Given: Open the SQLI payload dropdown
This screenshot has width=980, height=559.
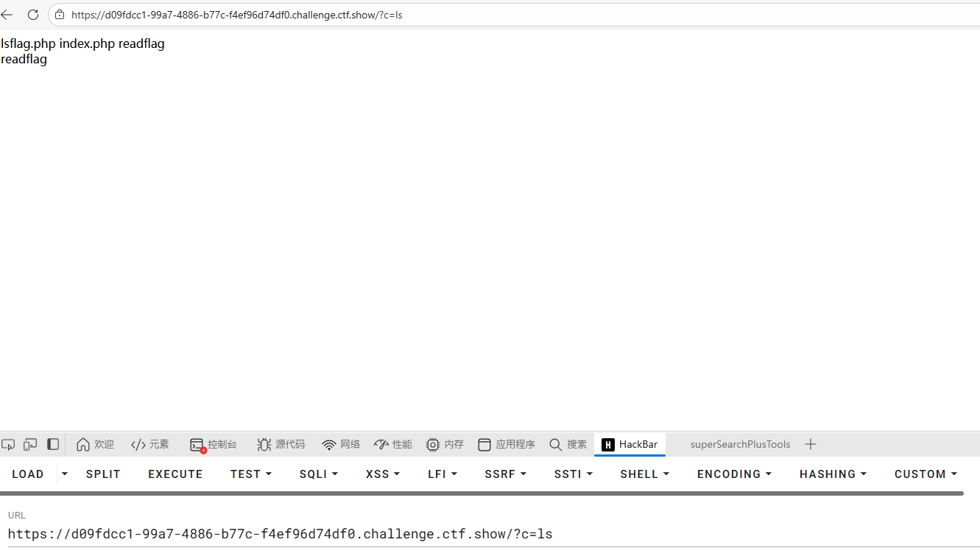Looking at the screenshot, I should pyautogui.click(x=318, y=474).
